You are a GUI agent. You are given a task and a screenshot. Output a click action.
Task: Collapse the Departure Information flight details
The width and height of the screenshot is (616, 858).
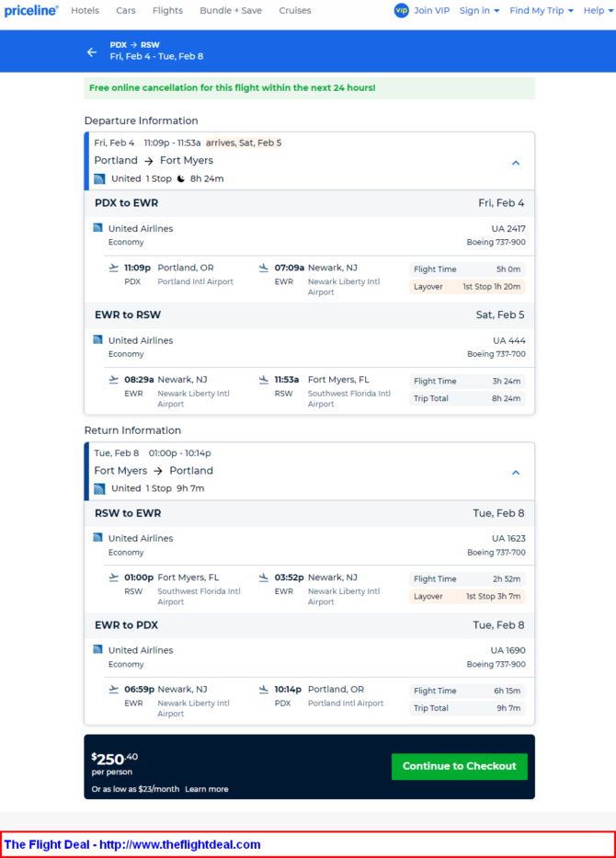click(516, 163)
